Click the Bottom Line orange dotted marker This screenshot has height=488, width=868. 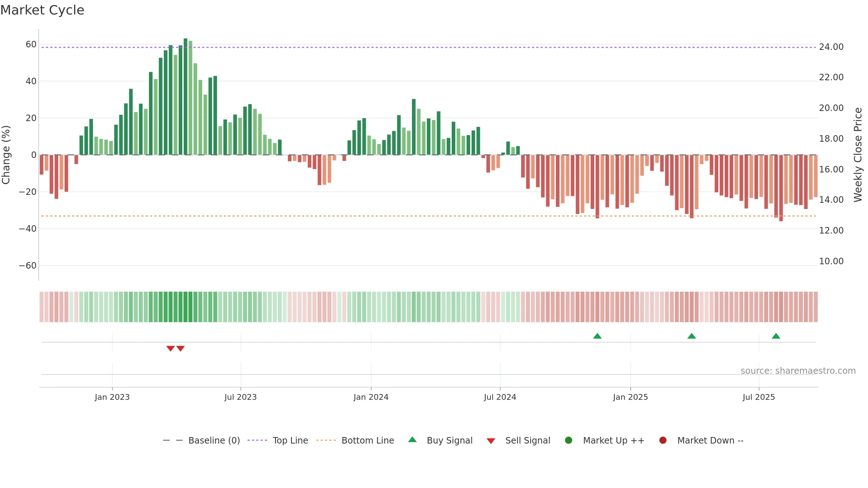pos(326,440)
